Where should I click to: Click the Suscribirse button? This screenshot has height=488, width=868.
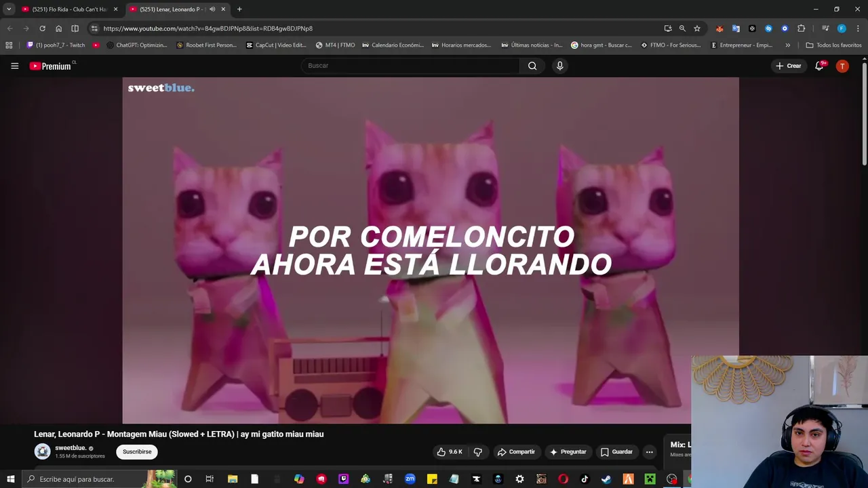click(x=137, y=452)
